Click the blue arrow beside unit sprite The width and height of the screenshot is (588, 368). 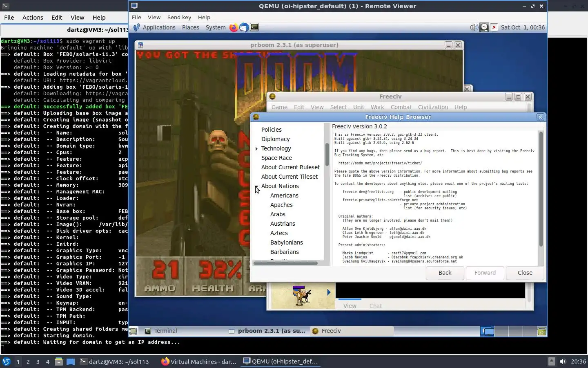tap(329, 292)
